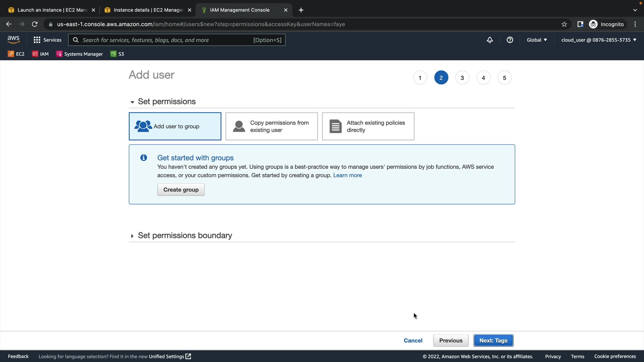This screenshot has width=644, height=362.
Task: Select Add user to group option
Action: click(175, 126)
